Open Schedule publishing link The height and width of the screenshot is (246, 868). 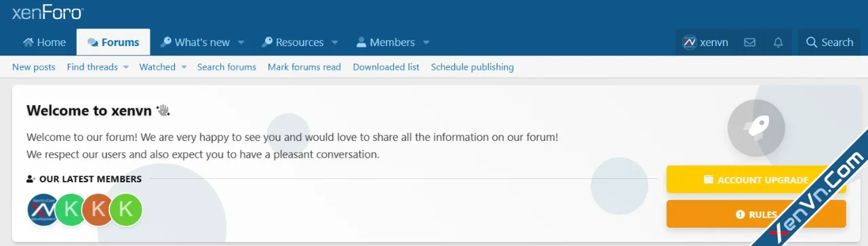click(x=472, y=67)
